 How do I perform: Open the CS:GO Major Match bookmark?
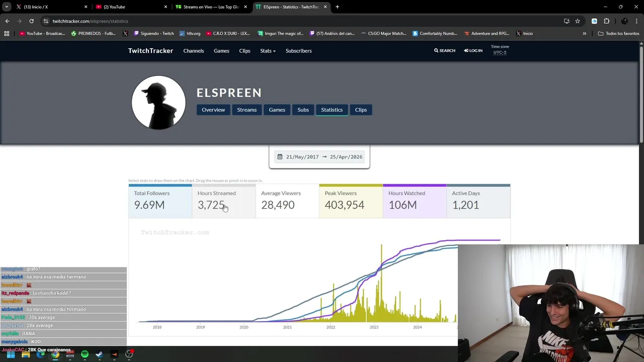click(384, 34)
